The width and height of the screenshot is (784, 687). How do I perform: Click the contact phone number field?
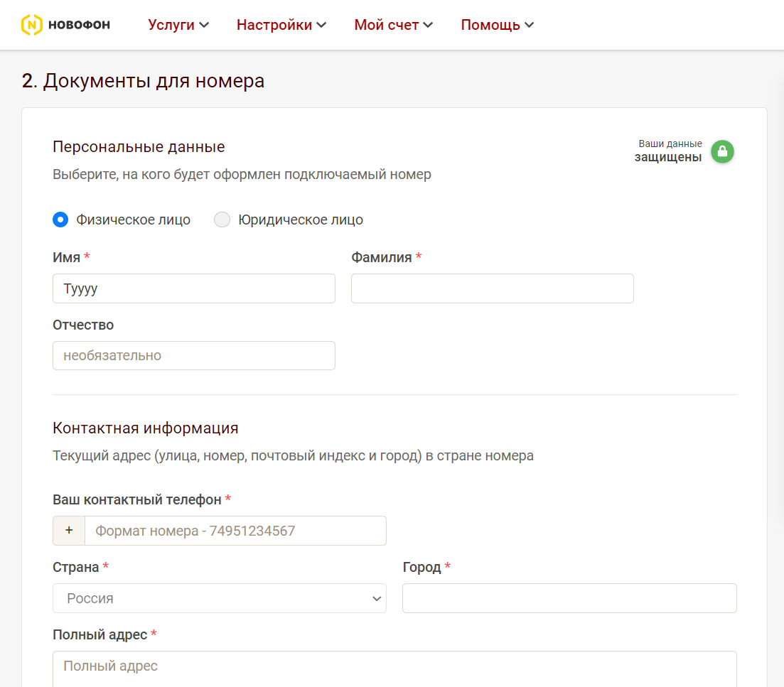click(x=235, y=531)
